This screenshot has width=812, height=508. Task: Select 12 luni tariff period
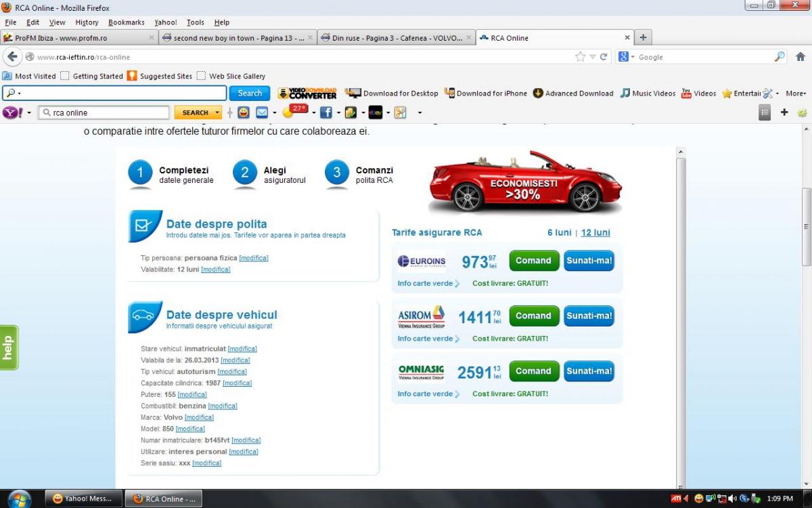[595, 232]
